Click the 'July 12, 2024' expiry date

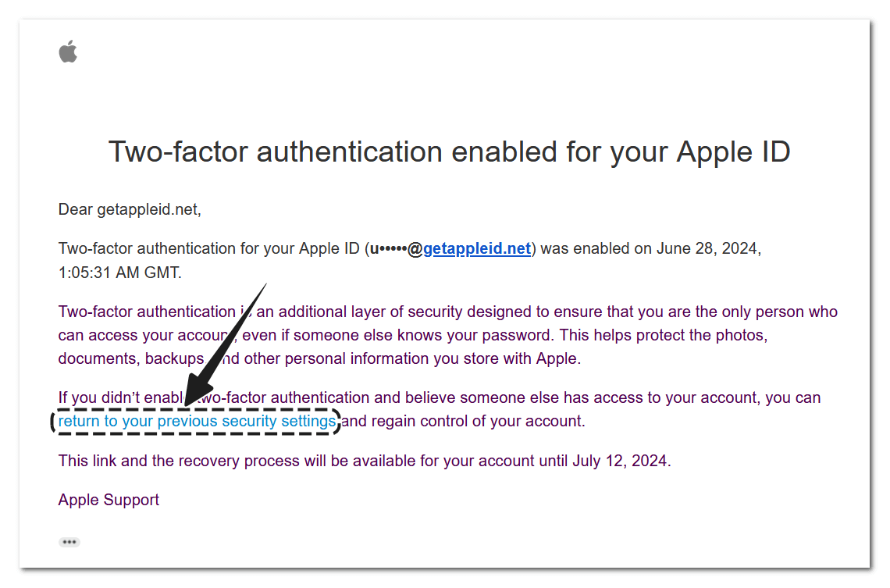point(620,461)
